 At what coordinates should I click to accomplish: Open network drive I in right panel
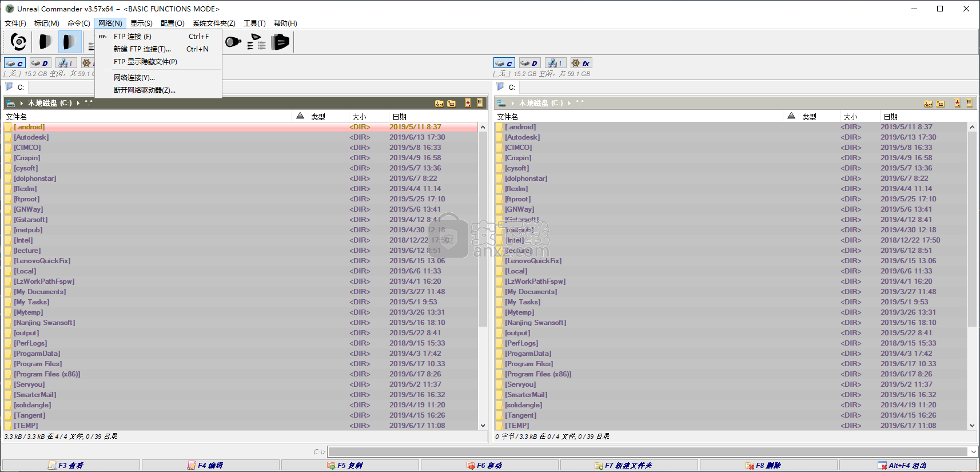click(555, 63)
